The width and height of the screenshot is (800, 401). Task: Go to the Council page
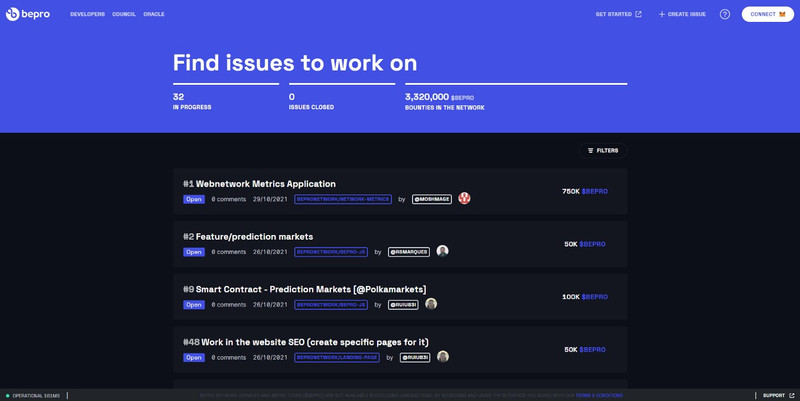pyautogui.click(x=124, y=14)
